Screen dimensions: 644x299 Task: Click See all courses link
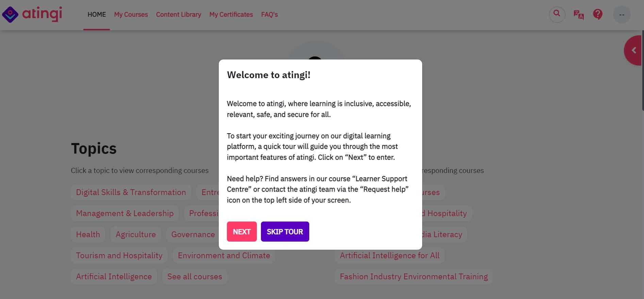195,277
